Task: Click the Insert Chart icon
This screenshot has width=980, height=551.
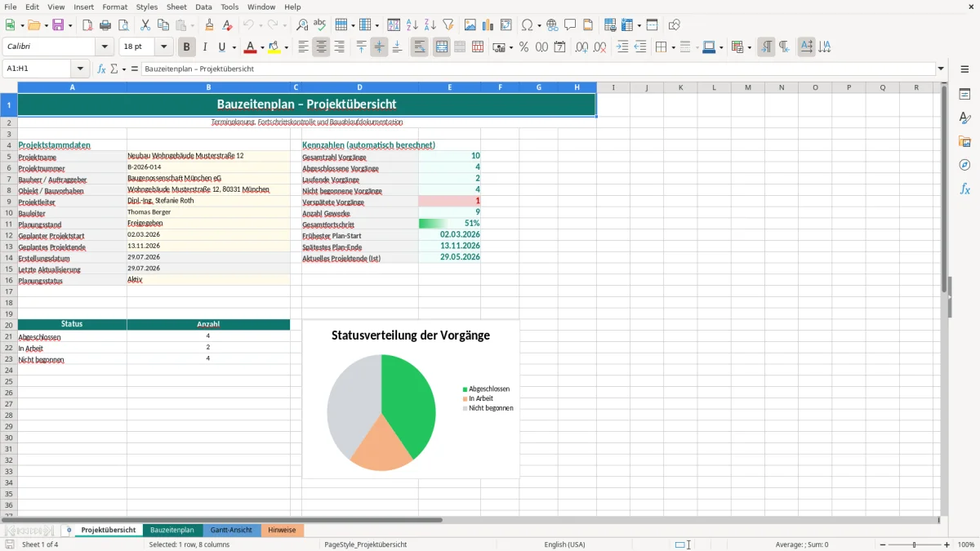Action: point(488,25)
